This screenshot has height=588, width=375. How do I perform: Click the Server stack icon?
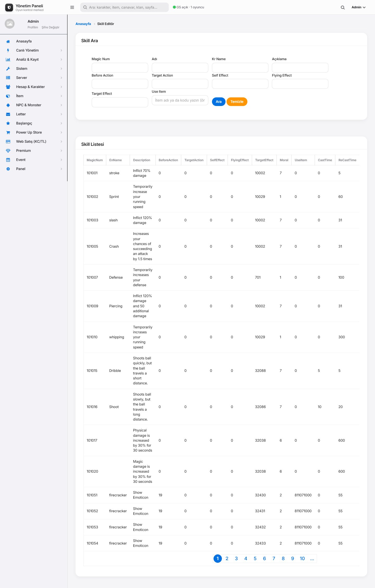tap(8, 78)
